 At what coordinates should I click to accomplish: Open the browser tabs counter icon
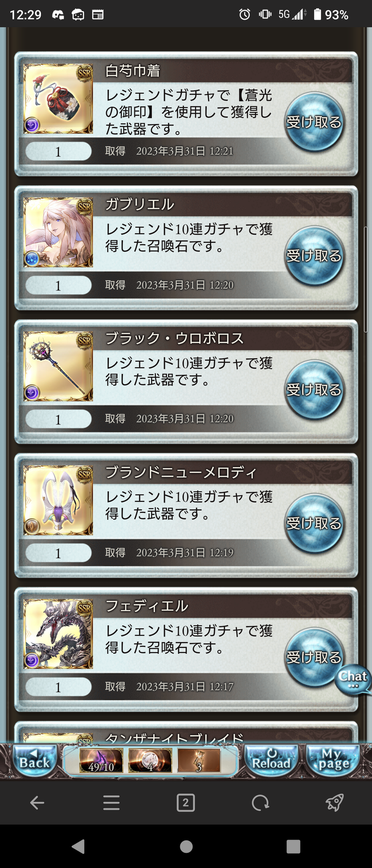click(186, 803)
